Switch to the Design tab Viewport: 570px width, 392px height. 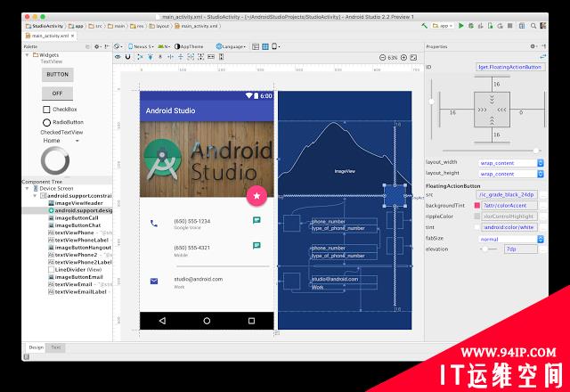coord(36,347)
